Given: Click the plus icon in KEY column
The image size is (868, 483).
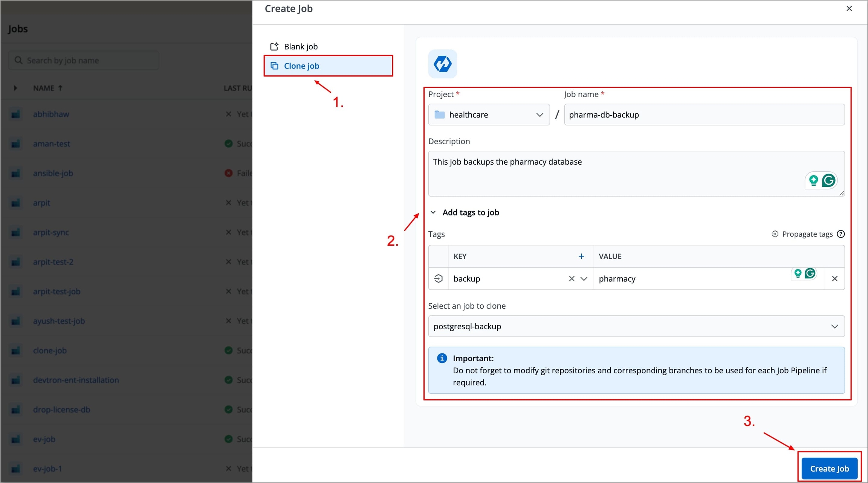Looking at the screenshot, I should point(581,257).
